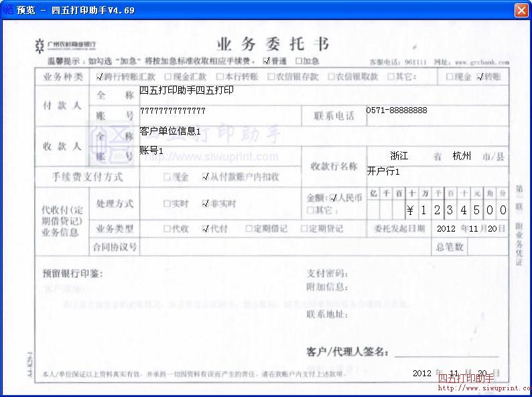The image size is (532, 397).
Task: Toggle the 普通 checkbox
Action: coord(267,61)
